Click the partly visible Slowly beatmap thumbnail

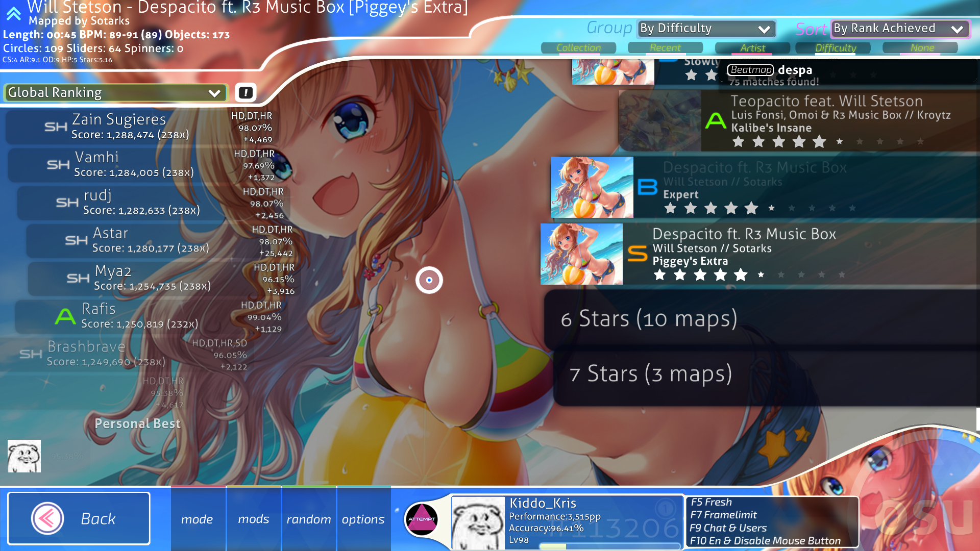point(613,71)
